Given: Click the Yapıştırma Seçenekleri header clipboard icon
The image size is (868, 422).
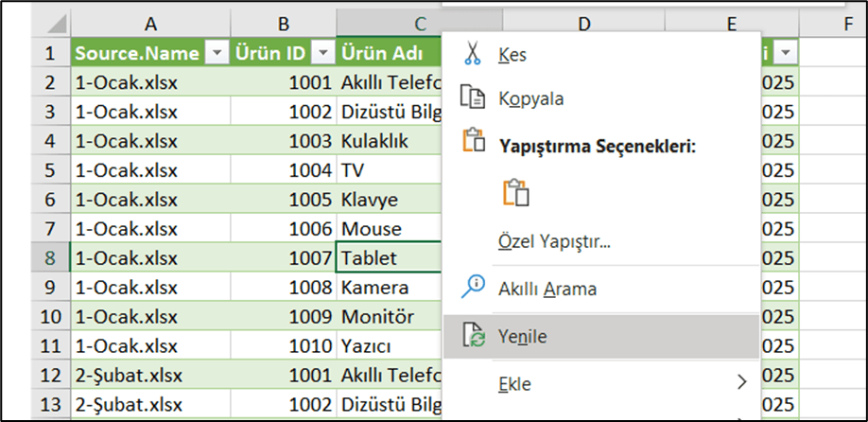Looking at the screenshot, I should (472, 141).
